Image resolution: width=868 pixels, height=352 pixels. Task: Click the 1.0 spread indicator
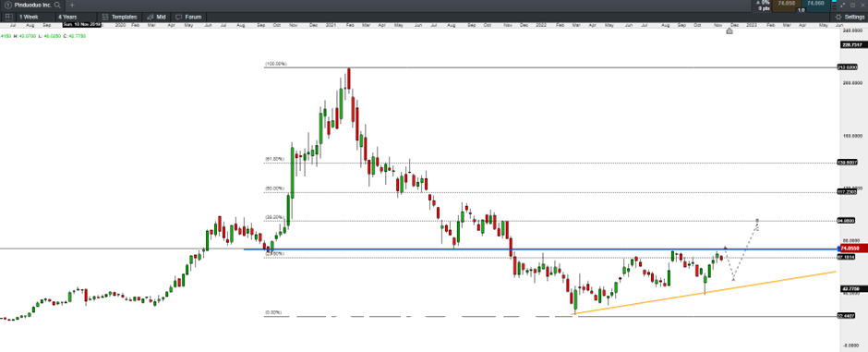click(x=801, y=10)
